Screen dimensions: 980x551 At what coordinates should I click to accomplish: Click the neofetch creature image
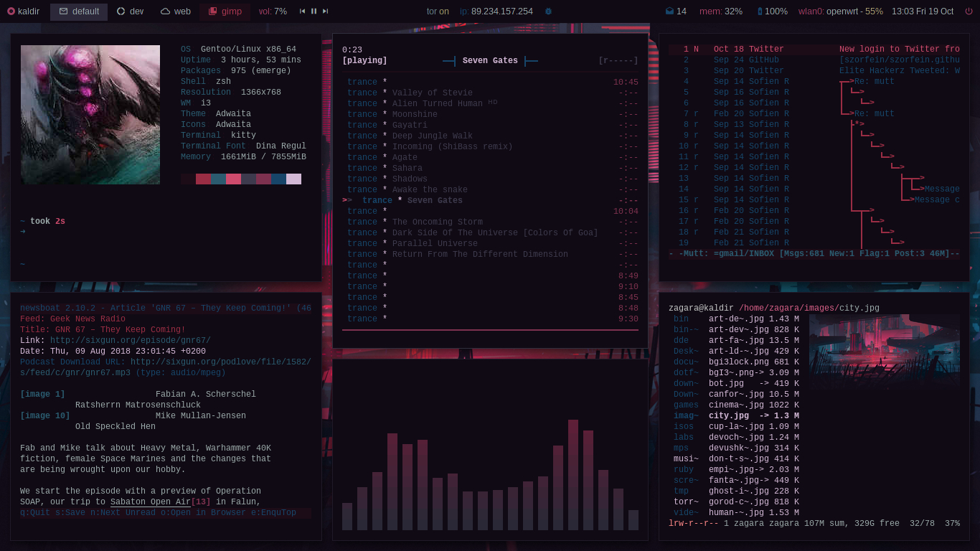[90, 115]
